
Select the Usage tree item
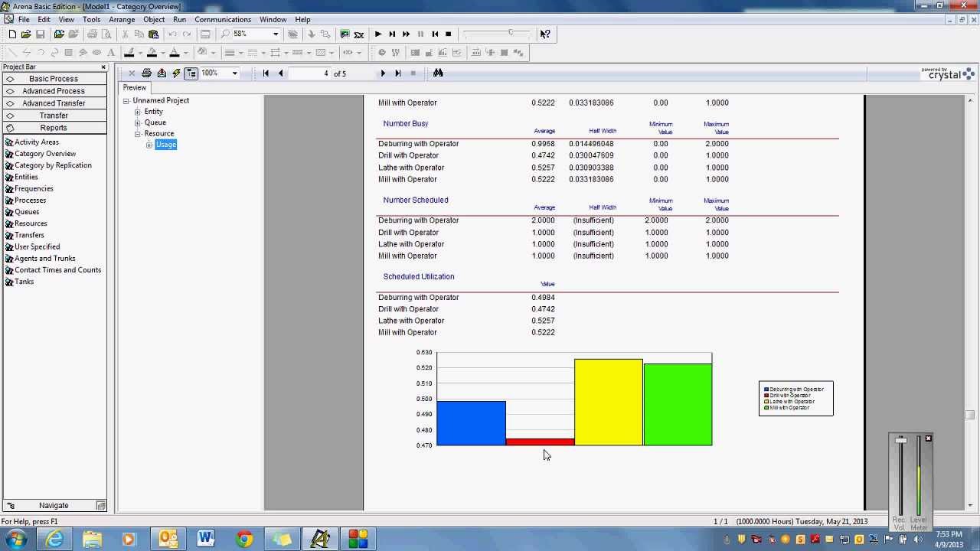coord(166,145)
